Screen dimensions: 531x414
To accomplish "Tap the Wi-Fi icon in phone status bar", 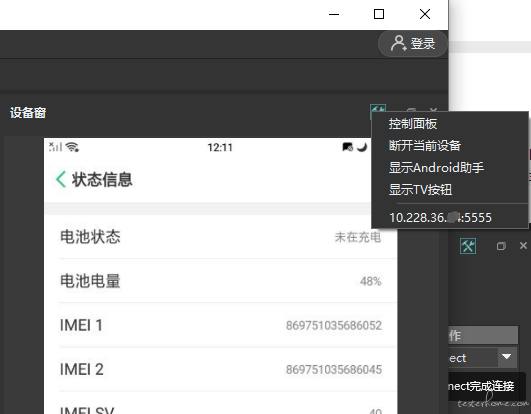I will coord(72,147).
